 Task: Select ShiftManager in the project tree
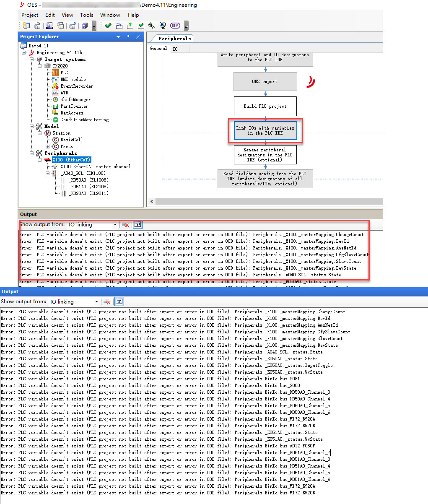click(x=75, y=99)
